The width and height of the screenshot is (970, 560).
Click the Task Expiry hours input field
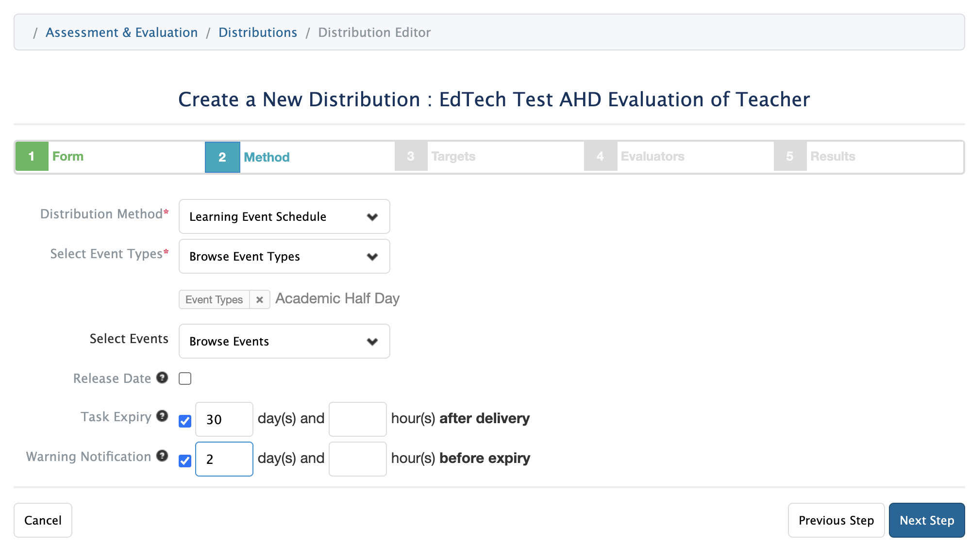tap(357, 419)
